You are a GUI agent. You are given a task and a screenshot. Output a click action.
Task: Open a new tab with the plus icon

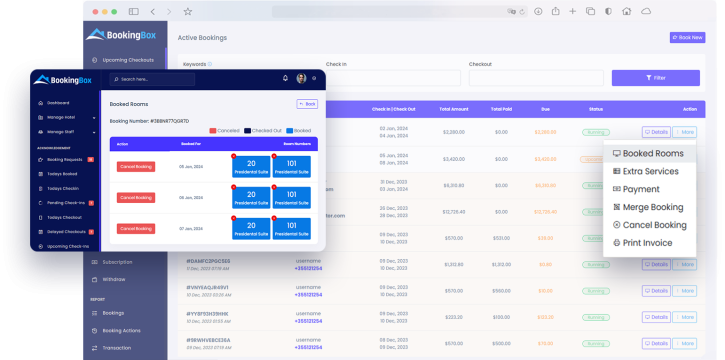pyautogui.click(x=572, y=12)
